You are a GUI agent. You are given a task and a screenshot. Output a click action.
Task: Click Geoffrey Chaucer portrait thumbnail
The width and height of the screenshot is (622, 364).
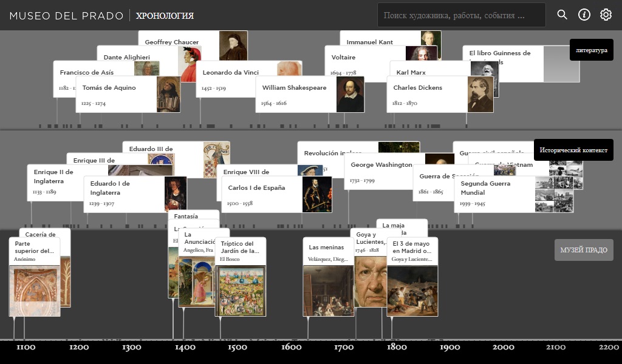point(233,45)
